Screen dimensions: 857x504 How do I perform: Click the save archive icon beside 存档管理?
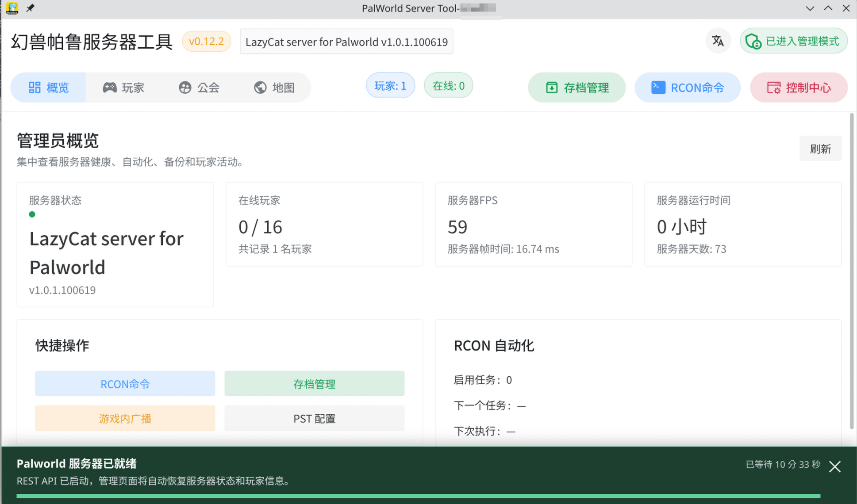(x=552, y=88)
